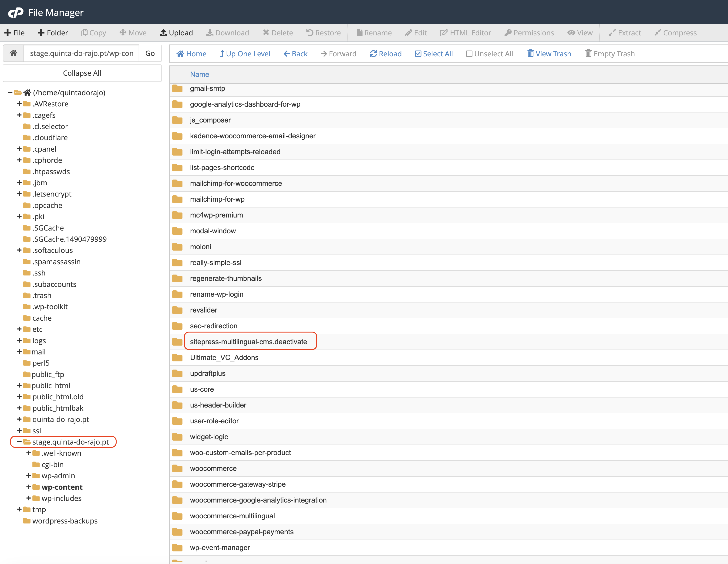
Task: Collapse the stage.quinta-do-rajo.pt tree node
Action: [19, 442]
